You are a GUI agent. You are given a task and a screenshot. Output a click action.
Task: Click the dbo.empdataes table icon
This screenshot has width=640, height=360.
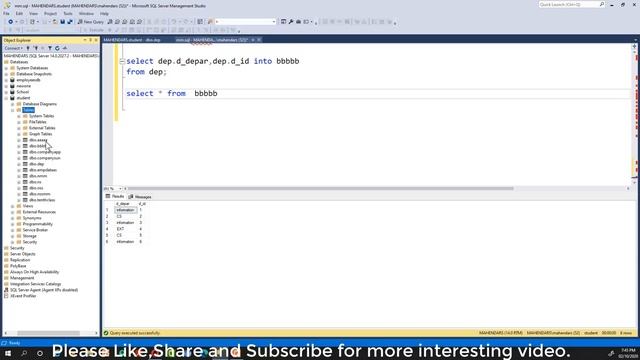(25, 170)
